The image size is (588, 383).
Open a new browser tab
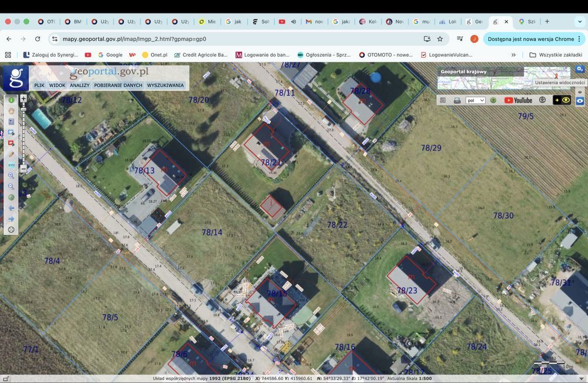547,21
